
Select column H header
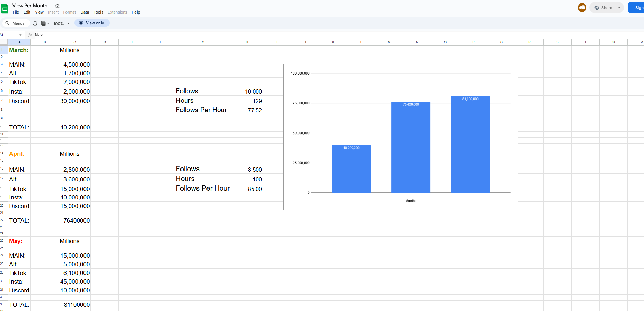[x=247, y=42]
